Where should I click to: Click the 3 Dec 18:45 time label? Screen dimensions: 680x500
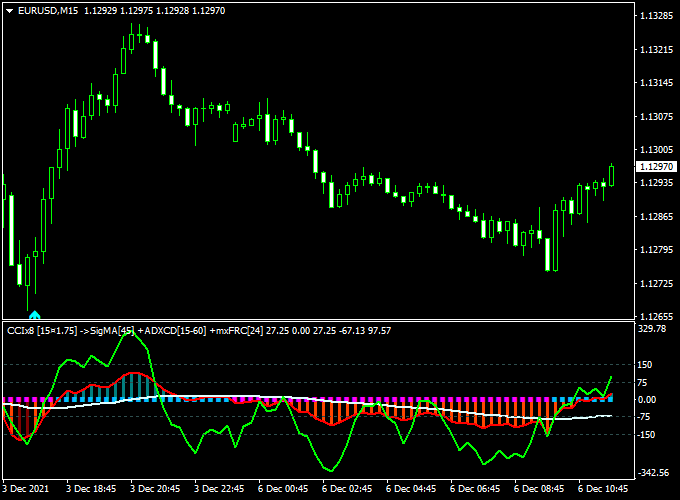[91, 489]
